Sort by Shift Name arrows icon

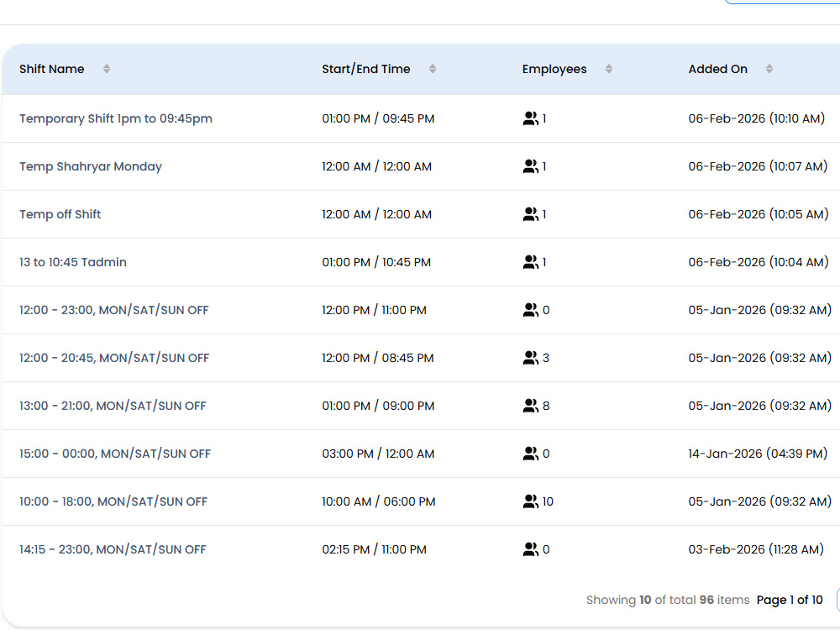107,69
